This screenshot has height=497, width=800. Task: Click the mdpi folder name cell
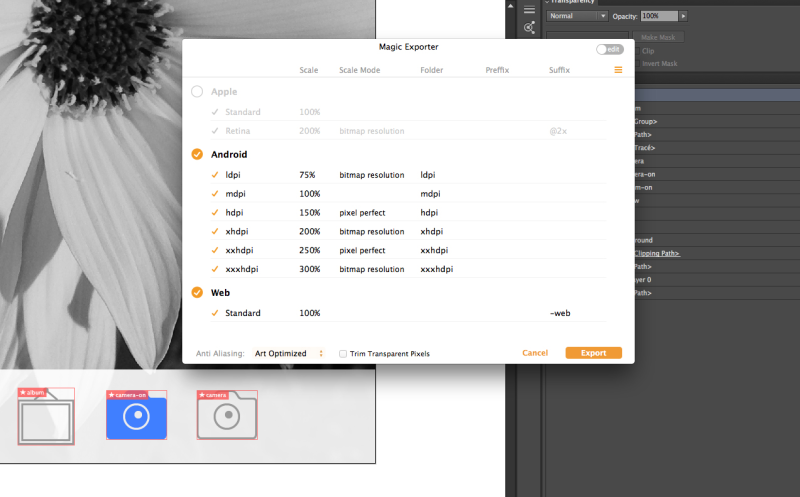(430, 193)
